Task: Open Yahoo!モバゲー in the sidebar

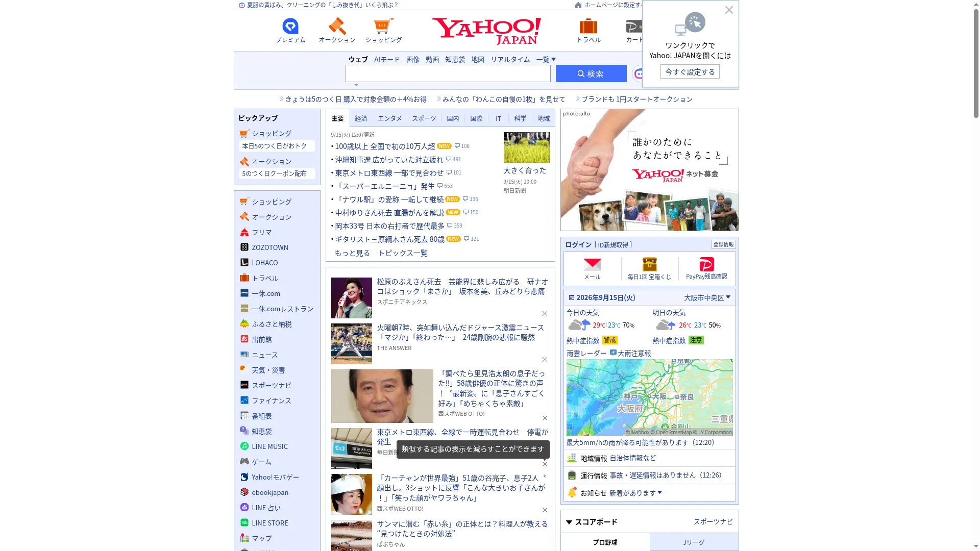Action: (x=275, y=477)
